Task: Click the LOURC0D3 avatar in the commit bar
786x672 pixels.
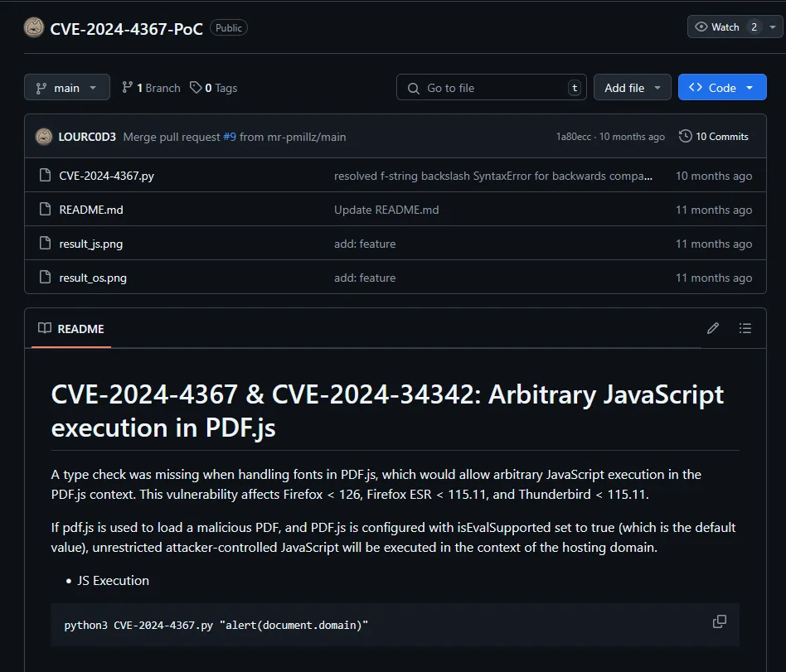Action: [x=44, y=136]
